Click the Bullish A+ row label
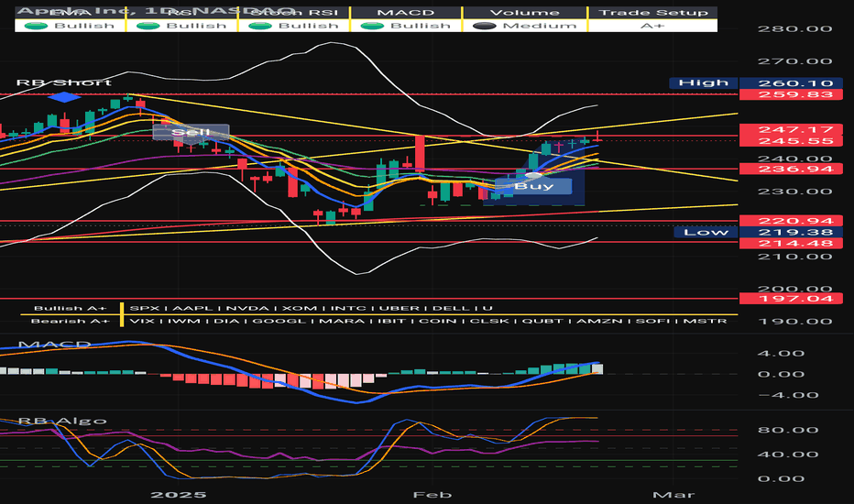This screenshot has height=504, width=854. (71, 308)
